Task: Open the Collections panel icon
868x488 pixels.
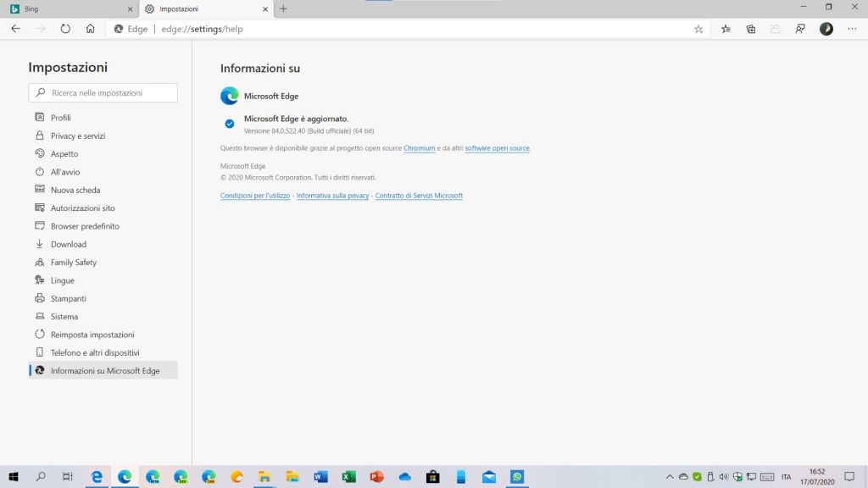Action: tap(750, 29)
